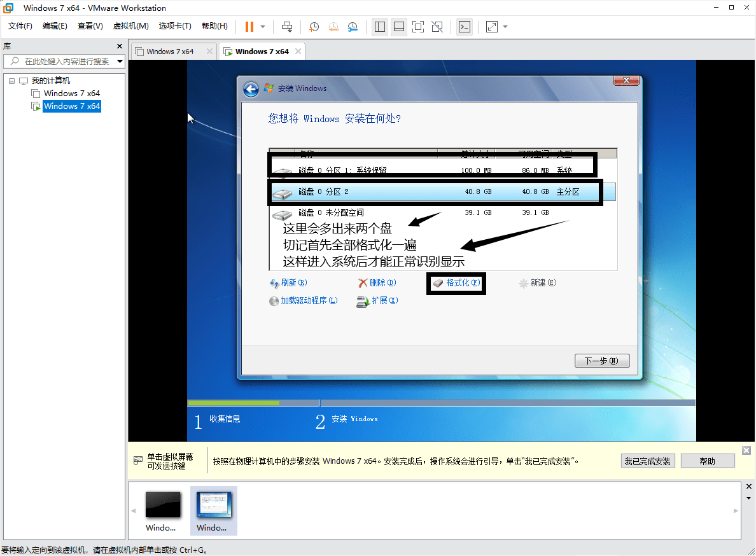The width and height of the screenshot is (756, 556).
Task: Click the 删除(D) link
Action: (377, 283)
